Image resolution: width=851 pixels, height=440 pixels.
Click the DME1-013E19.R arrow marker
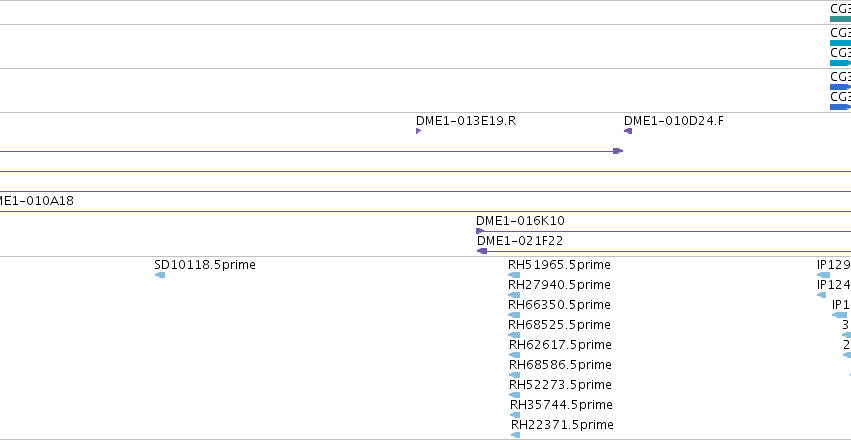point(418,131)
